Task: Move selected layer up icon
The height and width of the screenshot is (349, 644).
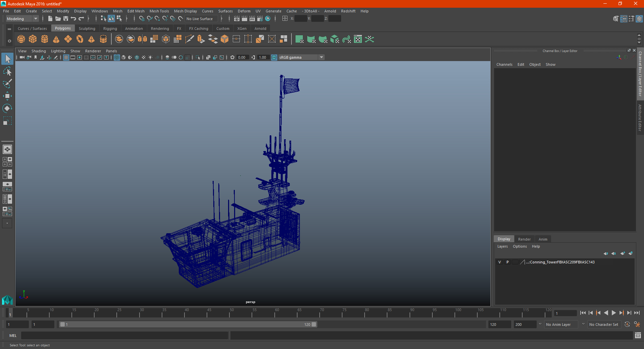Action: (x=606, y=253)
